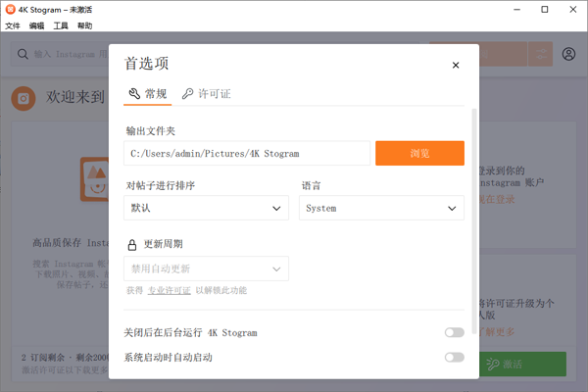This screenshot has height=392, width=588.
Task: Close the 首选项 preferences dialog
Action: tap(456, 66)
